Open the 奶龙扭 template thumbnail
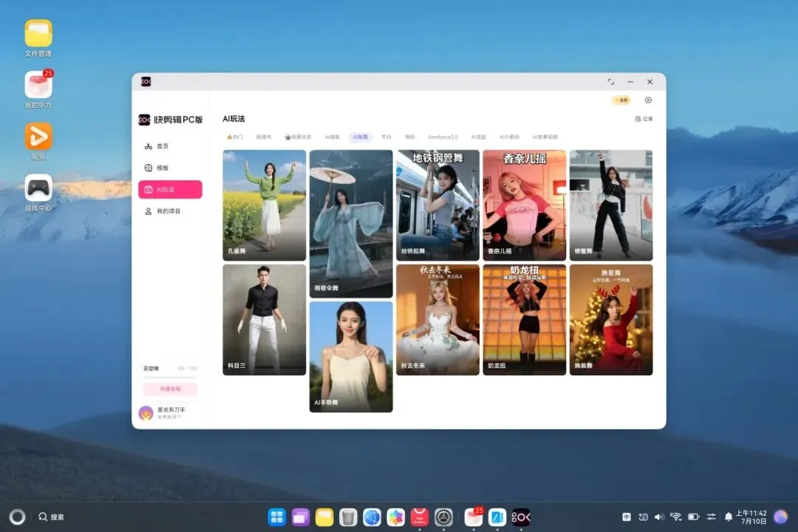This screenshot has width=798, height=532. [x=524, y=320]
